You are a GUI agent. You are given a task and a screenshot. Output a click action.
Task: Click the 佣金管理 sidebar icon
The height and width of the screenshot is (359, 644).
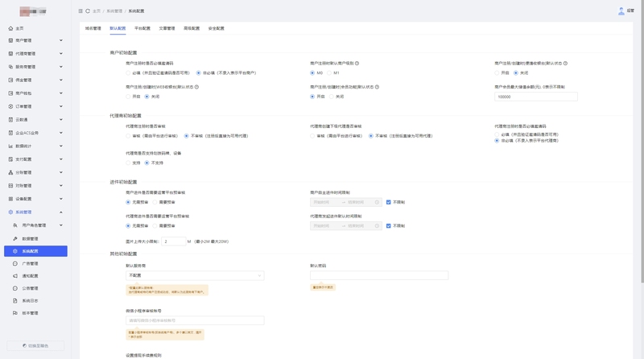click(x=10, y=80)
